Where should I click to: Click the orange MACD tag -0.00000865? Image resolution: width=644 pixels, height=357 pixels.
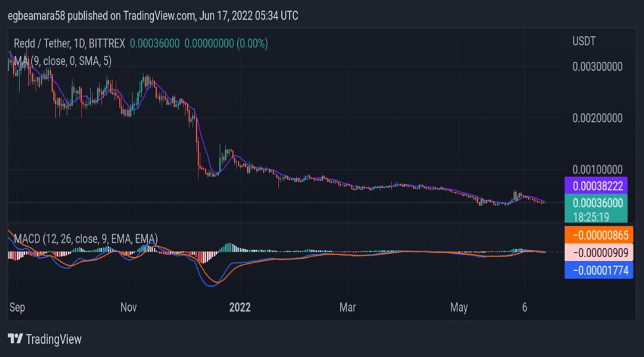[x=598, y=234]
